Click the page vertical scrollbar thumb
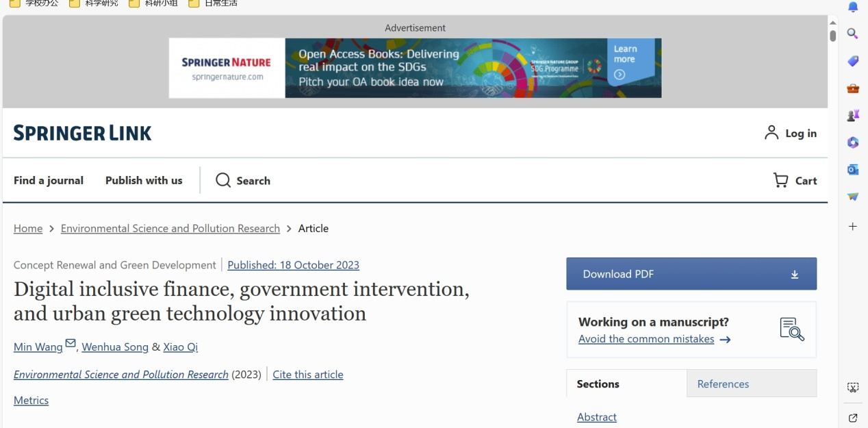The height and width of the screenshot is (428, 868). pos(832,36)
